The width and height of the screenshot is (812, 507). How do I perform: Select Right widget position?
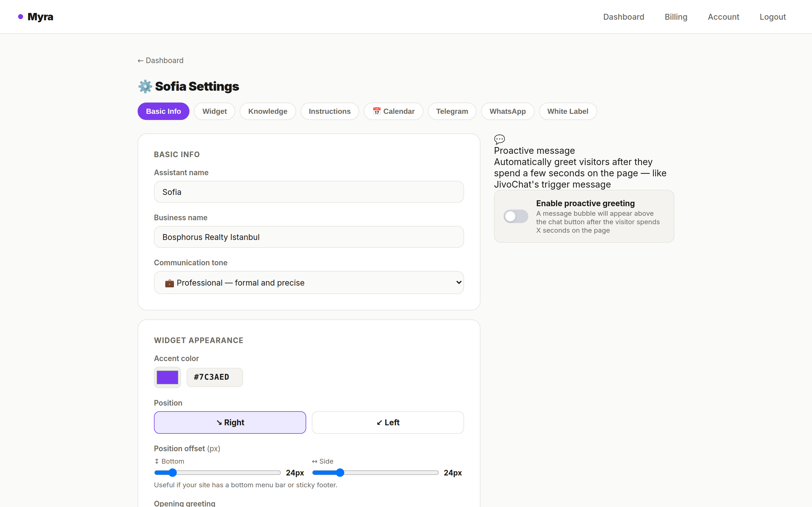click(x=230, y=422)
